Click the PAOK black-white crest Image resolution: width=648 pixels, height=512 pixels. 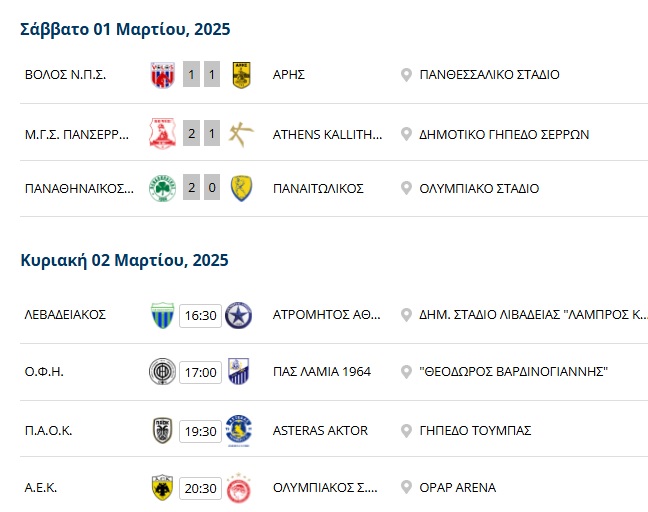162,431
